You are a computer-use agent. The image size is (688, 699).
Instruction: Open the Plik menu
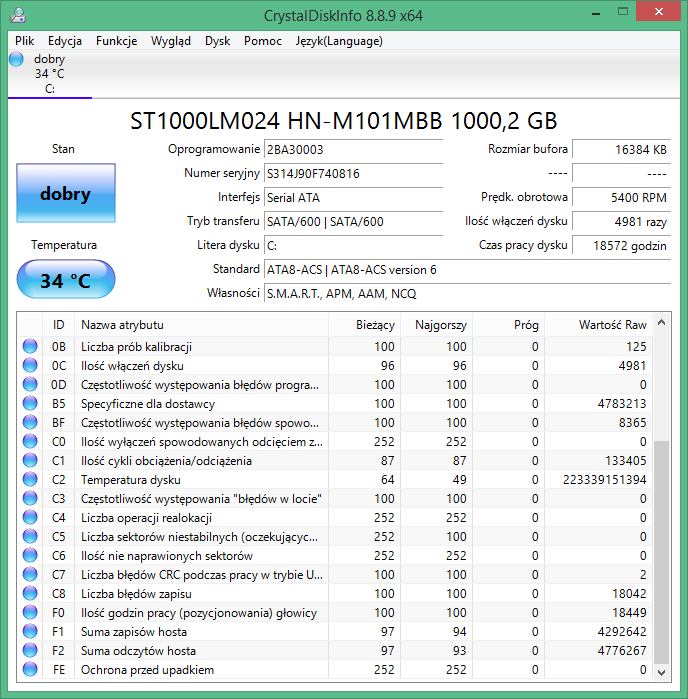25,41
